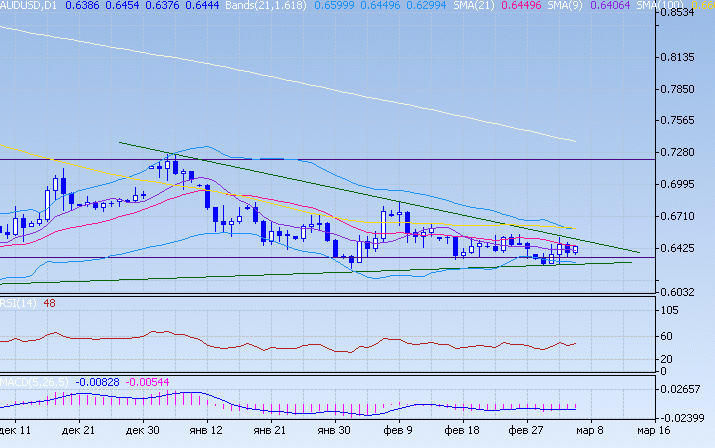Click the фев 27 date marker
Screen dimensions: 715x448
point(525,428)
